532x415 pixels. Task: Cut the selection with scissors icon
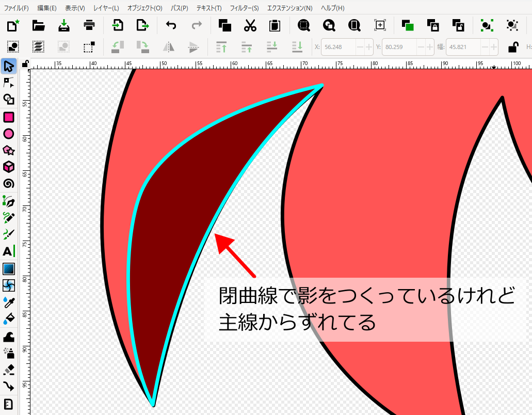coord(250,25)
